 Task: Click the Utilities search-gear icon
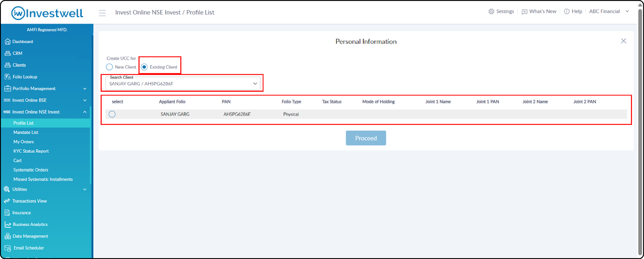click(x=7, y=189)
